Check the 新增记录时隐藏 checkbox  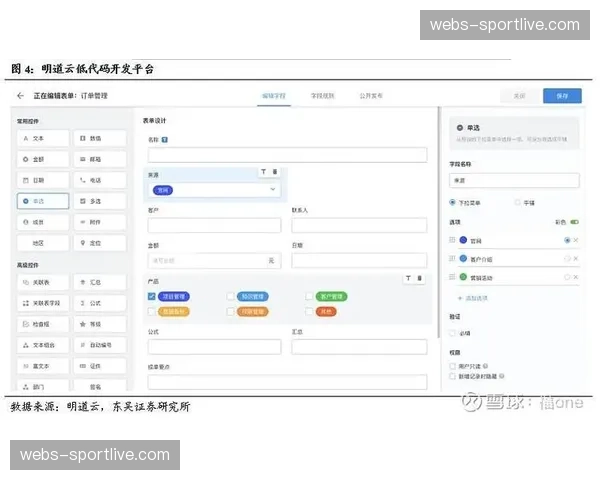coord(453,376)
